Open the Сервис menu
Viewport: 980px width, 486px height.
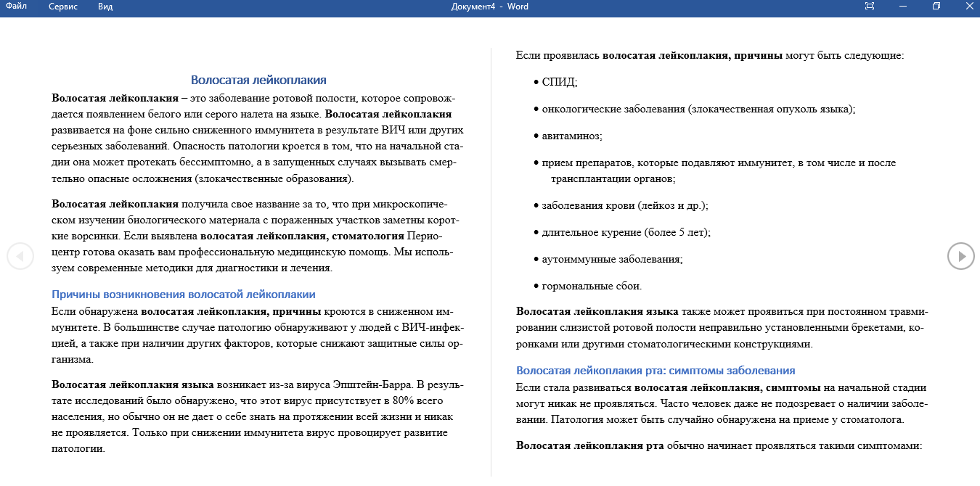[x=63, y=7]
